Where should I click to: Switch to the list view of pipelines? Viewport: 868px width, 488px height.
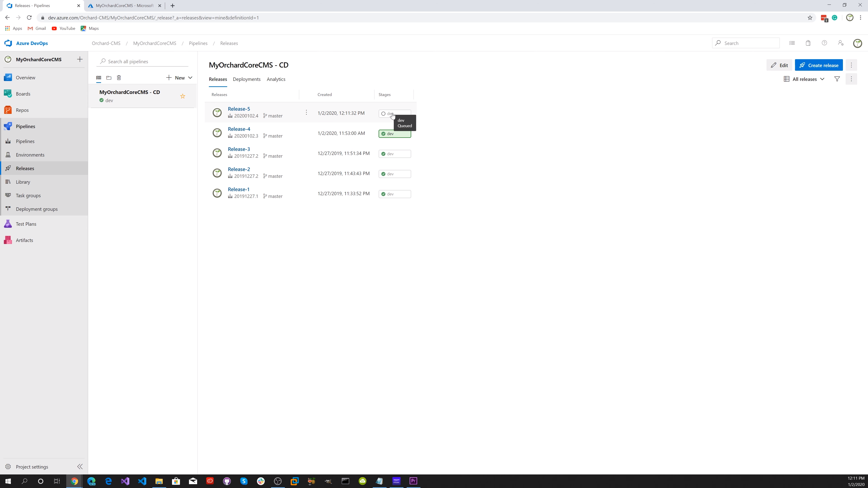tap(99, 78)
